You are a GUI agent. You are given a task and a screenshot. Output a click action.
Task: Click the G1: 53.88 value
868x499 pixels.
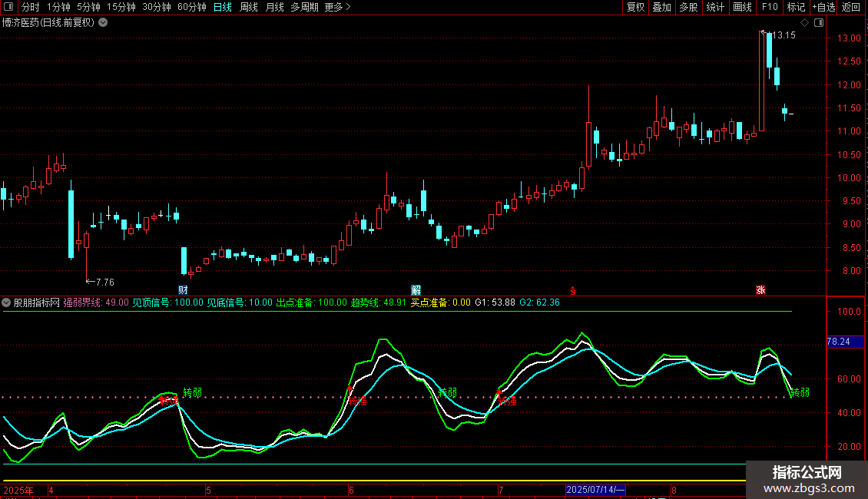tap(495, 302)
